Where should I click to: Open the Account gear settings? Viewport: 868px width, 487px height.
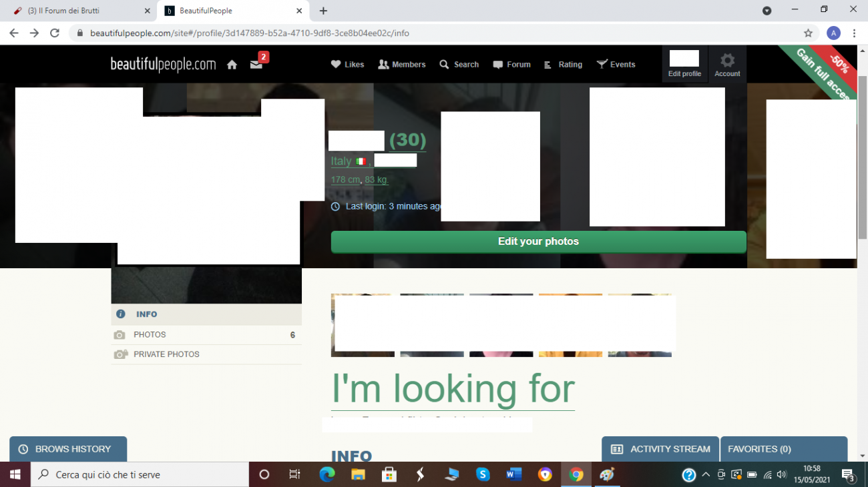click(727, 65)
